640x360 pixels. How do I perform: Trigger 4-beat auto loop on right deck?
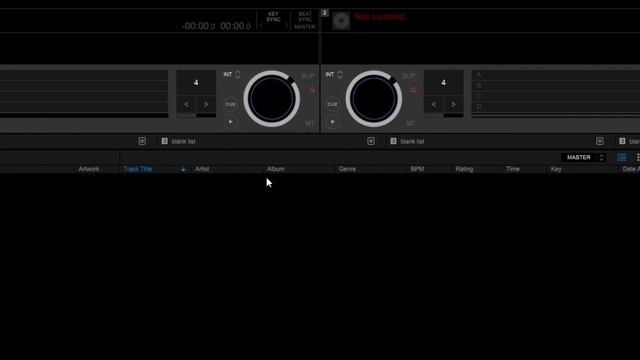point(443,83)
